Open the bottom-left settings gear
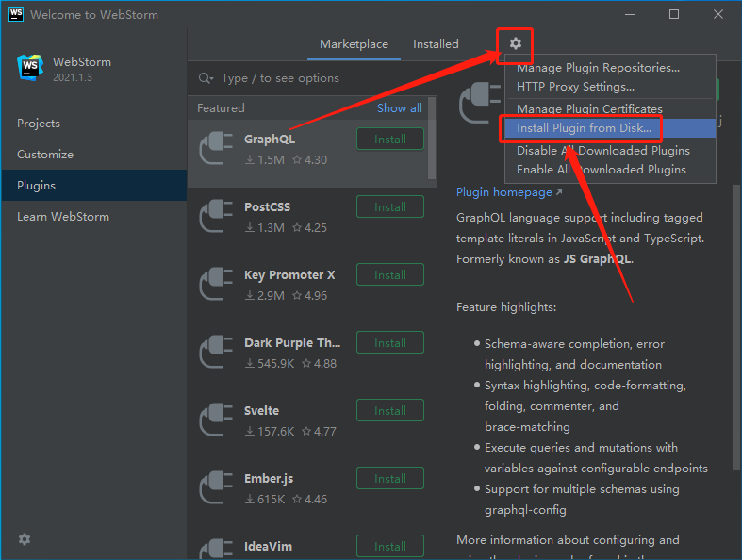This screenshot has height=560, width=742. pyautogui.click(x=25, y=538)
